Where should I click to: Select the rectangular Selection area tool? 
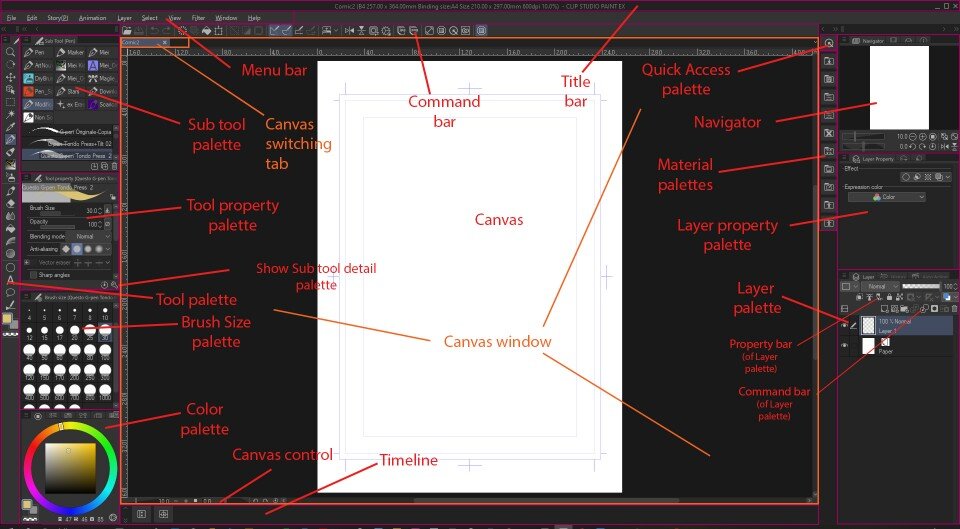10,102
